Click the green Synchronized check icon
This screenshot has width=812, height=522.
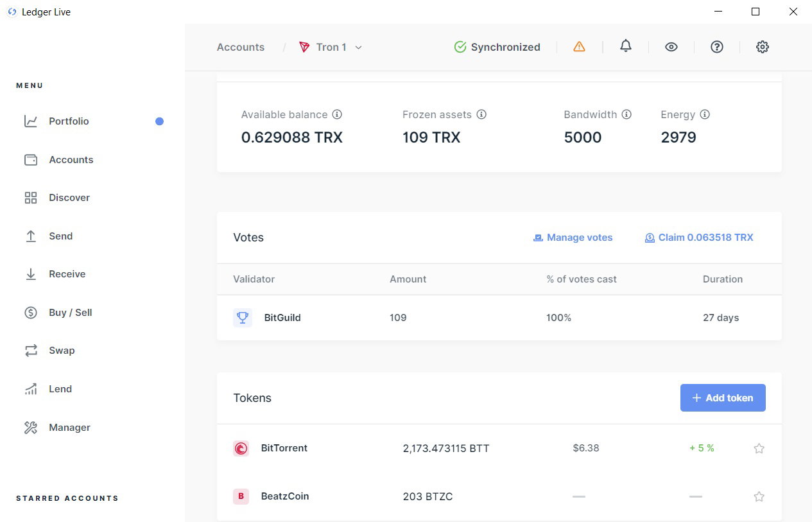(460, 47)
